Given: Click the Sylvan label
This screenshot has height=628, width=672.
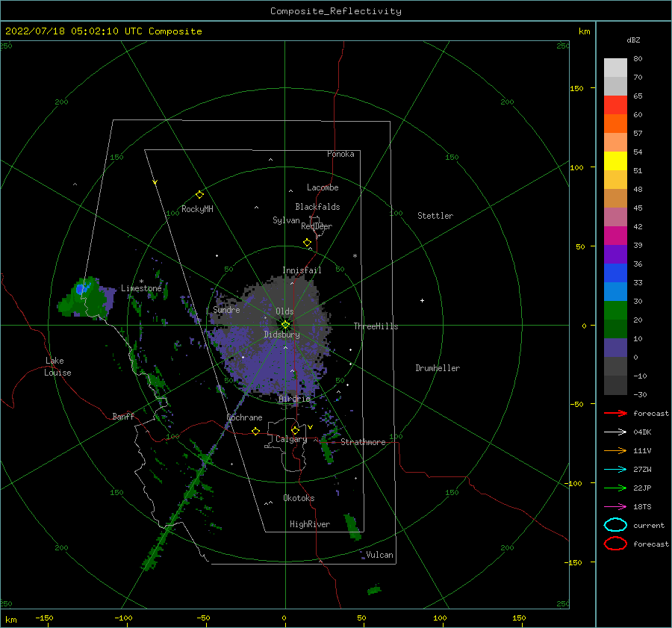Looking at the screenshot, I should (x=286, y=220).
